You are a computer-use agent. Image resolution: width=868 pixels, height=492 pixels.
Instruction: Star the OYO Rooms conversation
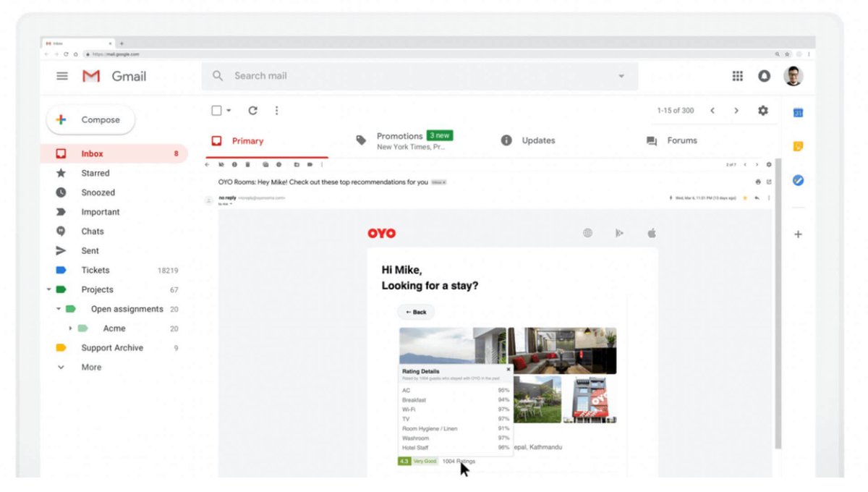tap(745, 198)
